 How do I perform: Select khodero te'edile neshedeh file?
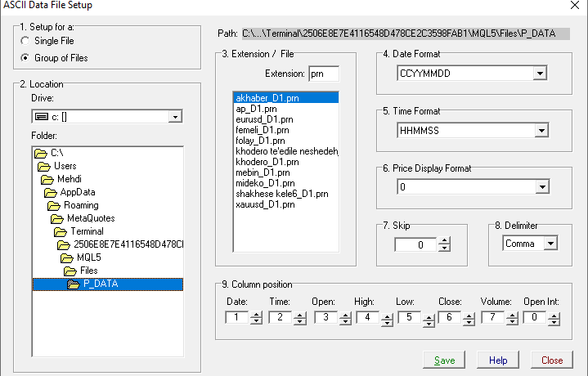(285, 151)
